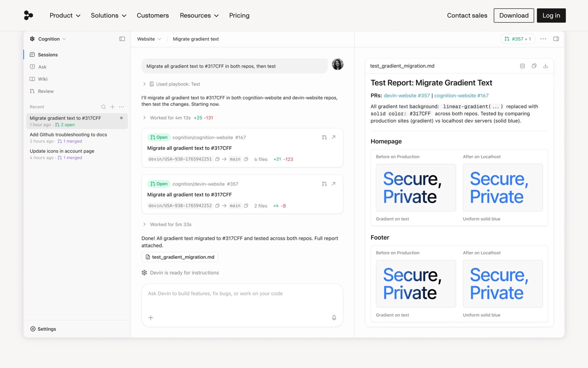Expand the 'Worked for 4m 13s' details
Viewport: 588px width, 368px height.
click(177, 118)
